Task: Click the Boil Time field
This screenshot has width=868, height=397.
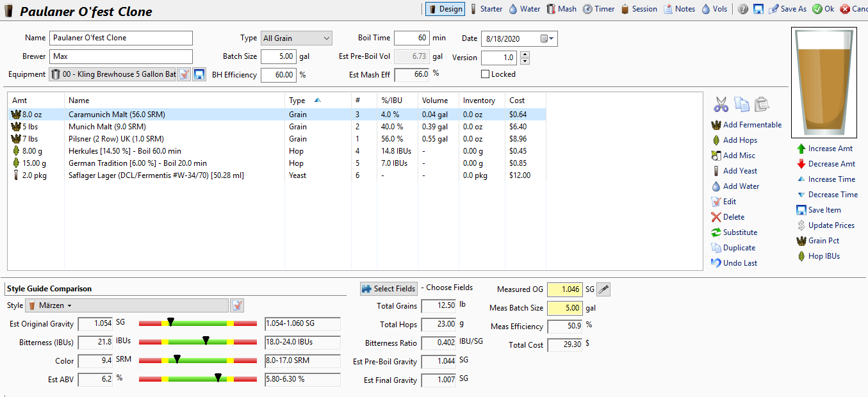Action: (x=411, y=38)
